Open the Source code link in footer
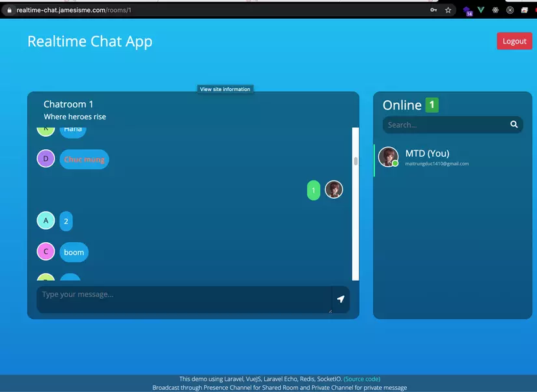 click(x=363, y=378)
